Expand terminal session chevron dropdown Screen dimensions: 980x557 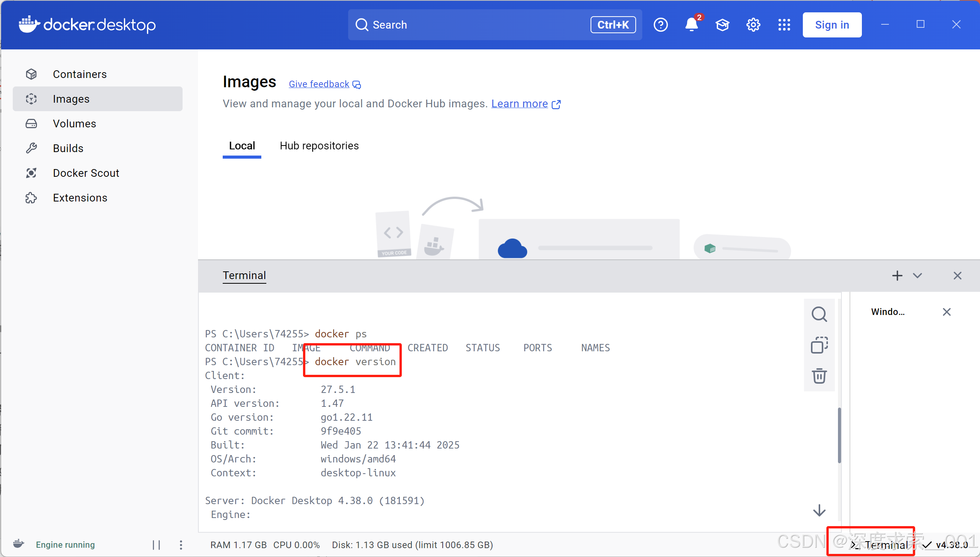[917, 276]
